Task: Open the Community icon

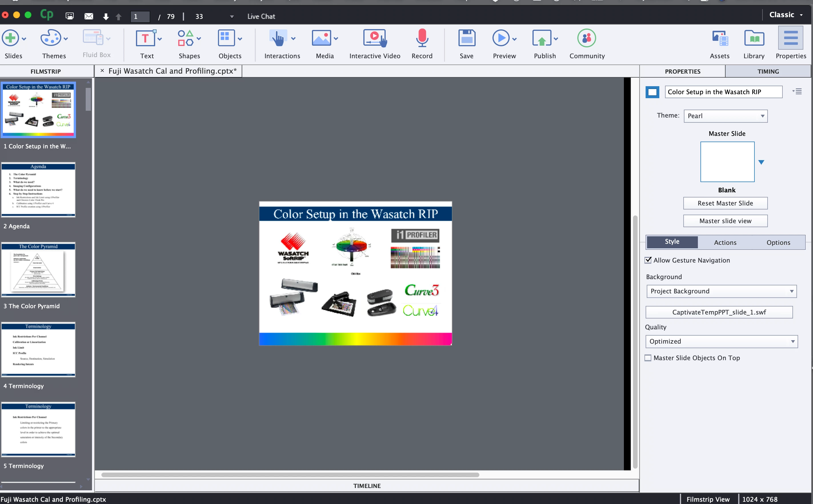Action: coord(586,38)
